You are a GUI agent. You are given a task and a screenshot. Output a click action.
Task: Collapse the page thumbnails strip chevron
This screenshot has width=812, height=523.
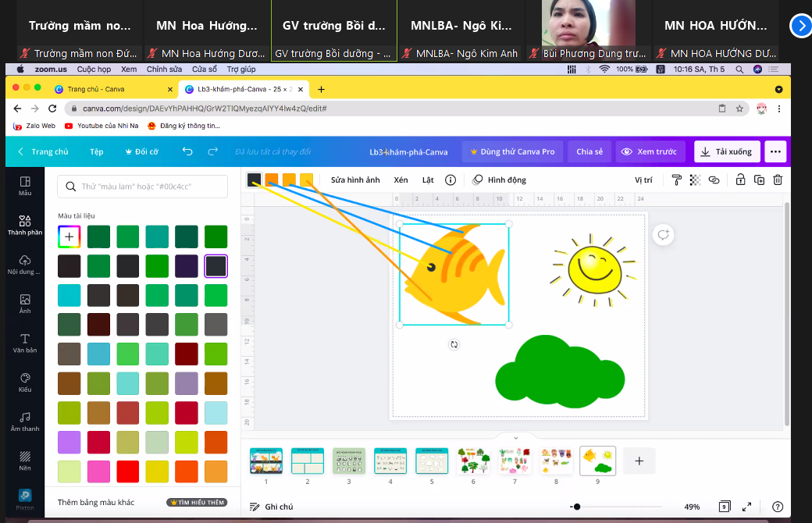pos(515,438)
